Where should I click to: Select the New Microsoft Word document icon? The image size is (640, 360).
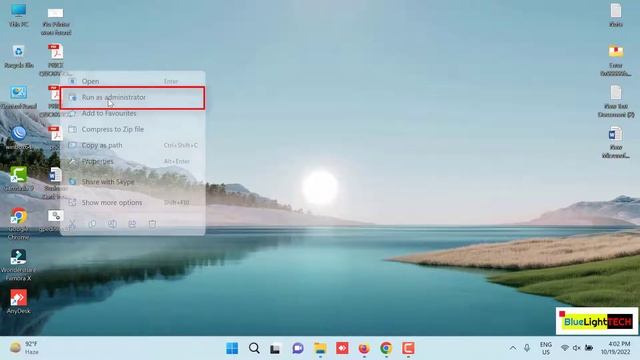[616, 142]
